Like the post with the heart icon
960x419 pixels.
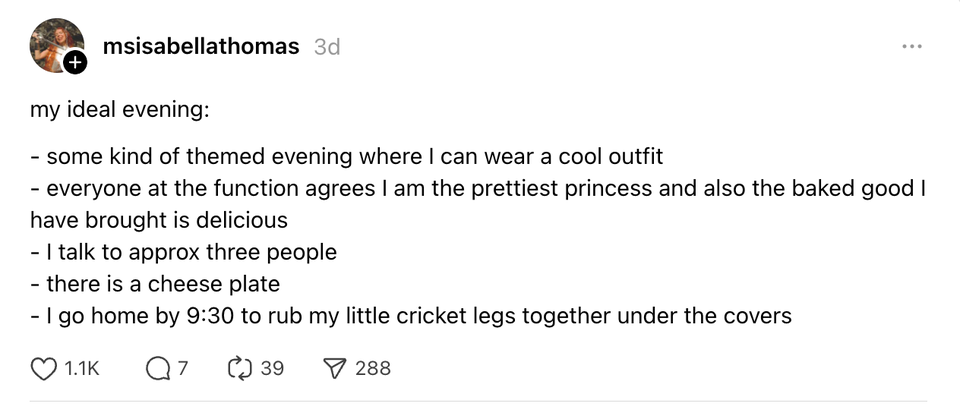pos(44,369)
